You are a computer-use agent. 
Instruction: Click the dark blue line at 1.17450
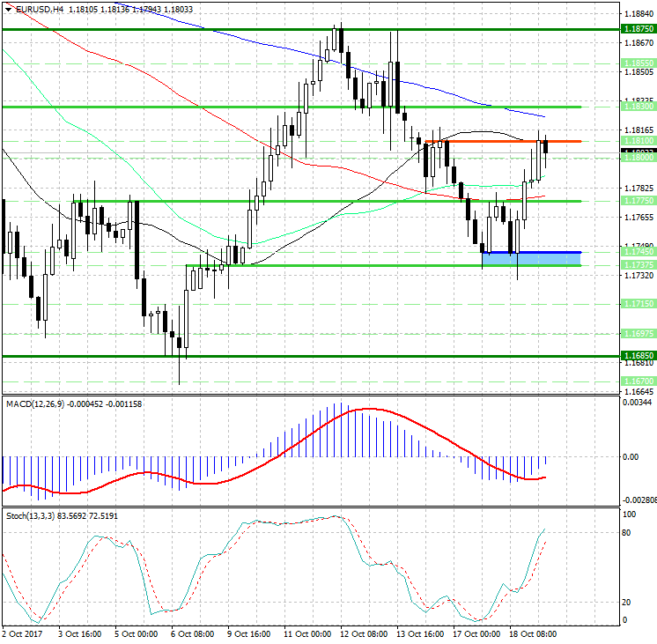coord(531,252)
